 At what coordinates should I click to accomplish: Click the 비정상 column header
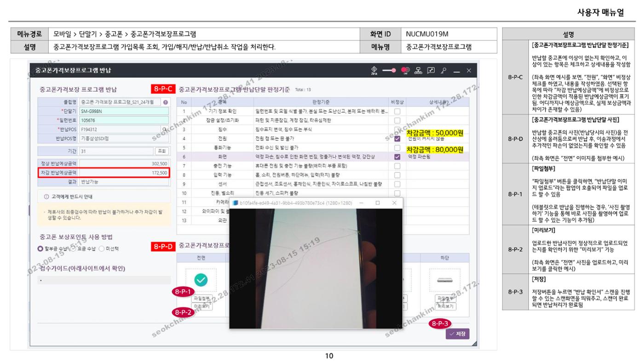point(397,102)
